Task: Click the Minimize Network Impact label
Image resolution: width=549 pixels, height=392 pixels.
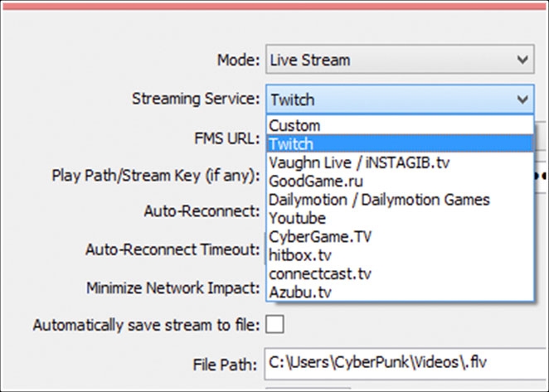Action: point(173,288)
